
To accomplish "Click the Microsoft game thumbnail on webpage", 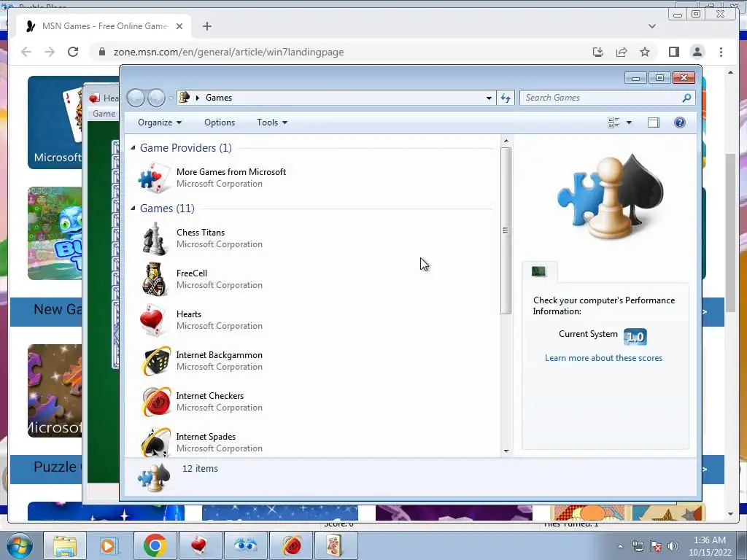I will 55,122.
